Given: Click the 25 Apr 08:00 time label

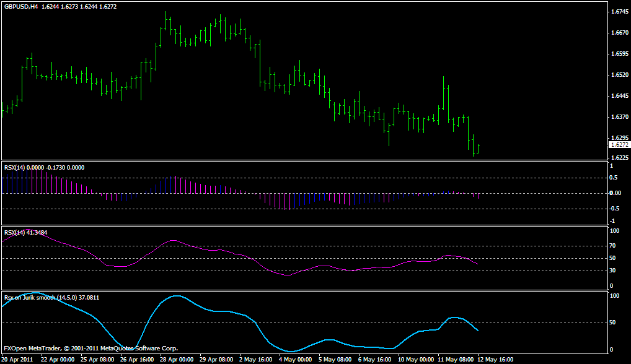Looking at the screenshot, I should (x=97, y=359).
